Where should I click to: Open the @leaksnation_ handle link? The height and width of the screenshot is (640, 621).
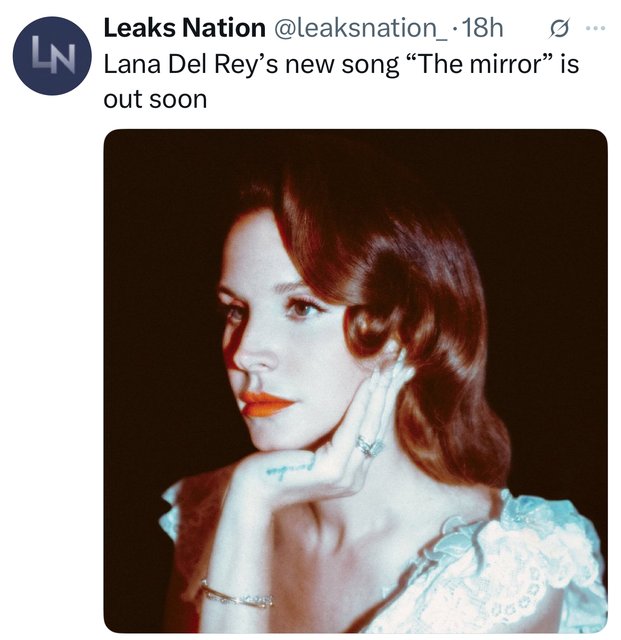tap(360, 29)
